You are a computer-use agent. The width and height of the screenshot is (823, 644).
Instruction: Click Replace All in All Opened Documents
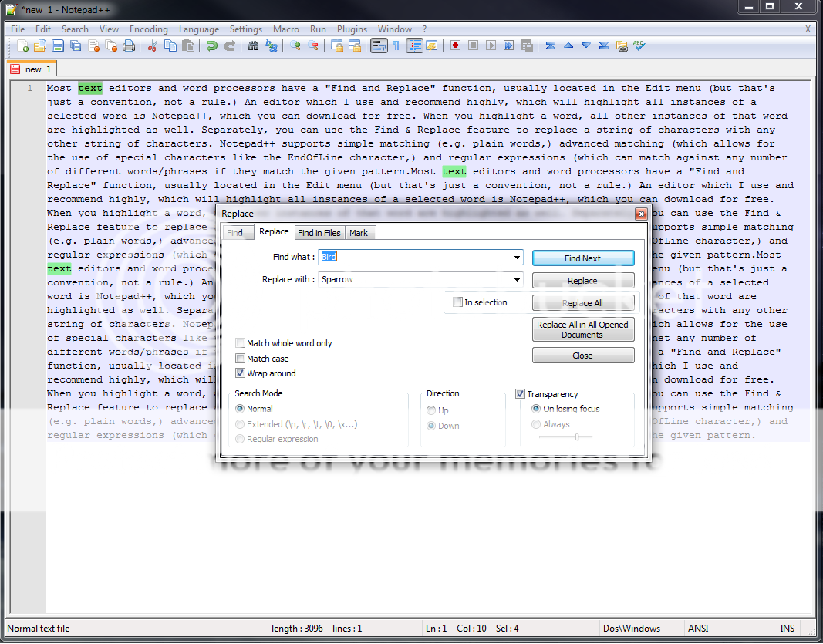(583, 329)
